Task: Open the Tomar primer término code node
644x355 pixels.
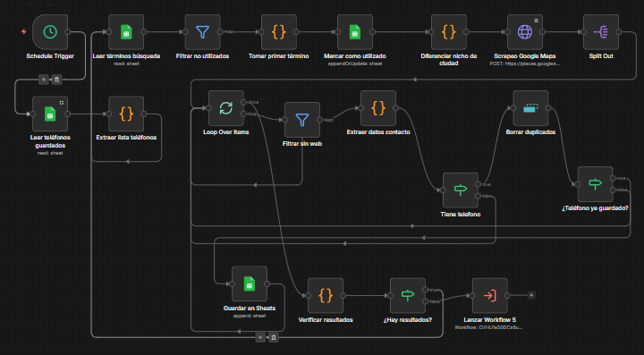Action: pos(279,32)
